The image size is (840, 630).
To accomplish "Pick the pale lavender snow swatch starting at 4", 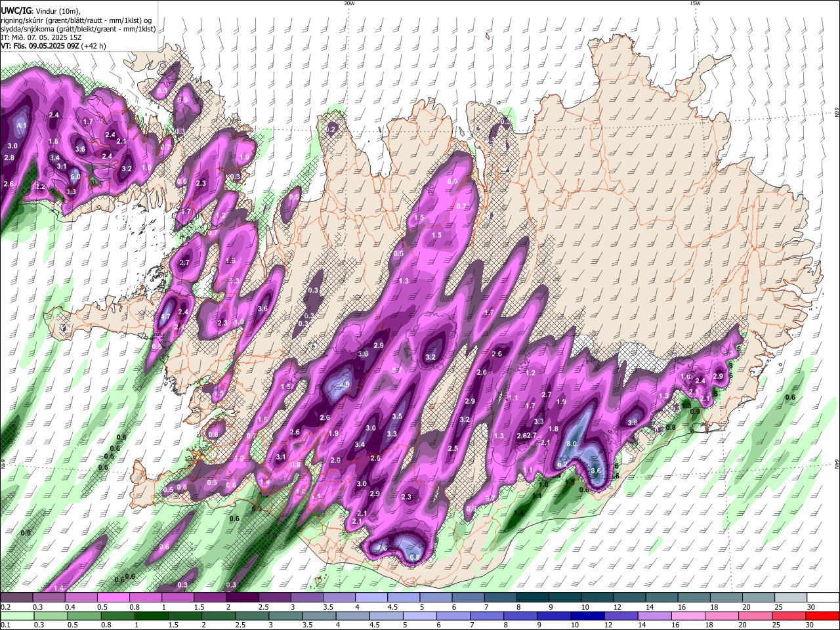I will (x=371, y=598).
